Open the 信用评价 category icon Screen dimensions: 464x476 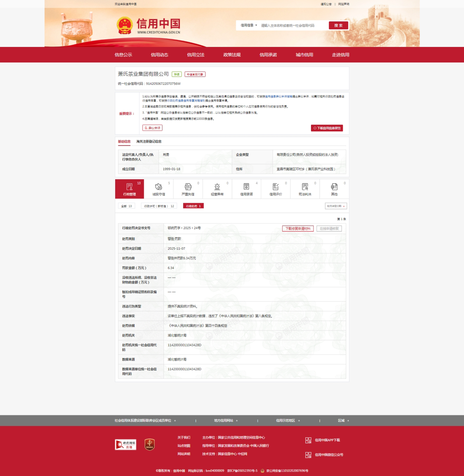coord(275,187)
